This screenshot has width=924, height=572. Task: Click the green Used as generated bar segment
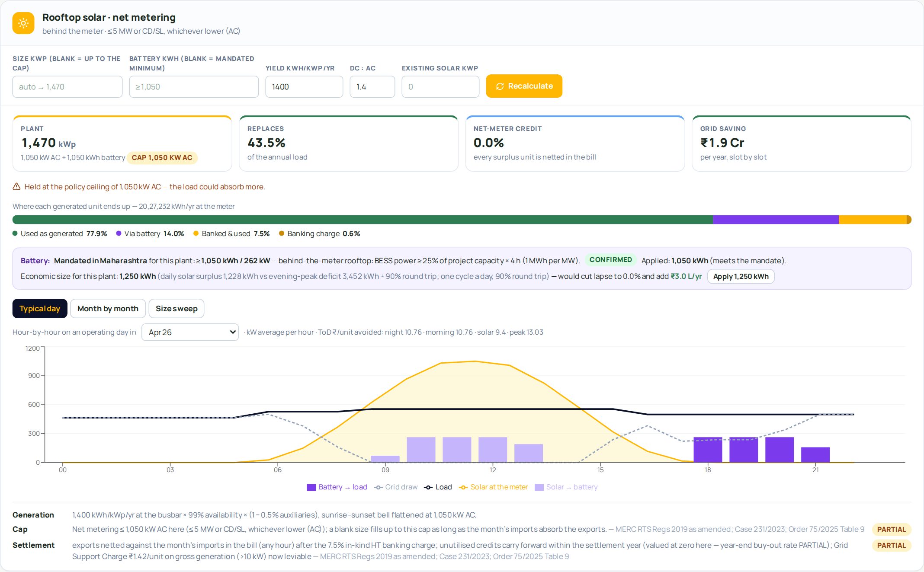tap(363, 220)
